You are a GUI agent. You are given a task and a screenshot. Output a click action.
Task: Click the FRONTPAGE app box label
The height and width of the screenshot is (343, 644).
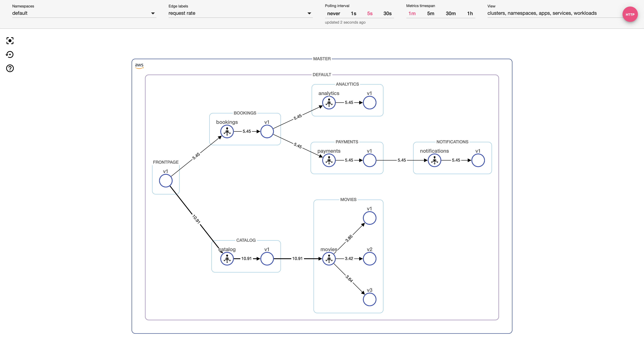(x=166, y=162)
